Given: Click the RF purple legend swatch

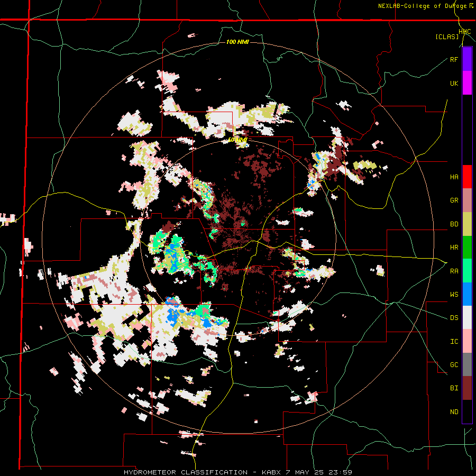Looking at the screenshot, I should coord(467,59).
